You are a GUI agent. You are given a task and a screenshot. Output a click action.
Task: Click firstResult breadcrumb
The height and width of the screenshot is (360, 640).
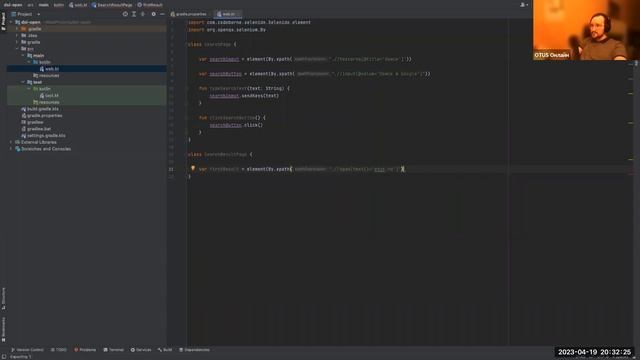pyautogui.click(x=150, y=5)
